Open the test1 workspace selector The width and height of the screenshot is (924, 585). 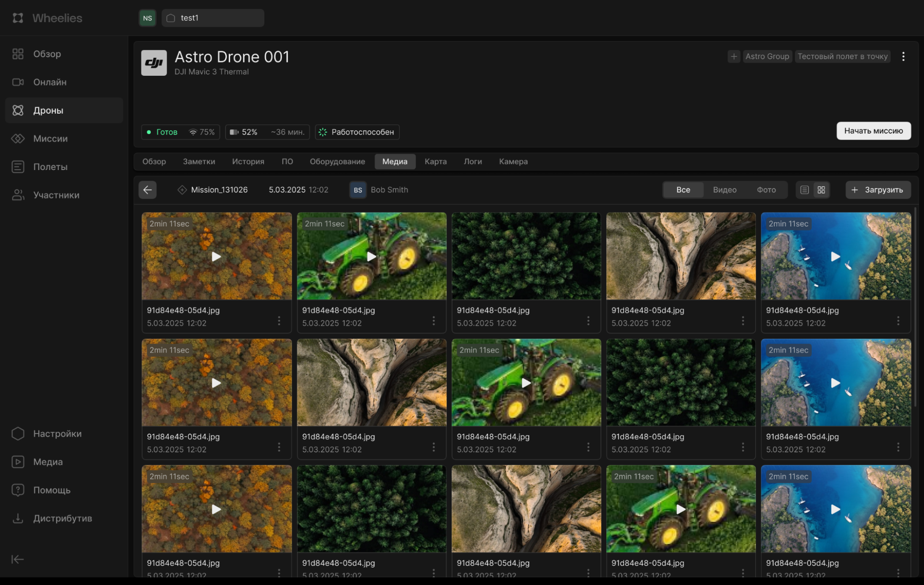pyautogui.click(x=213, y=18)
